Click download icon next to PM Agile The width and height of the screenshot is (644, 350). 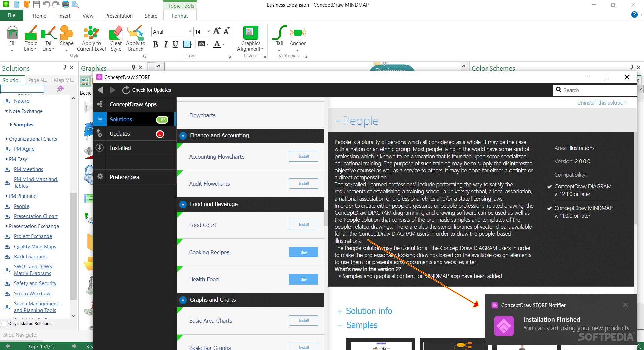coord(7,149)
